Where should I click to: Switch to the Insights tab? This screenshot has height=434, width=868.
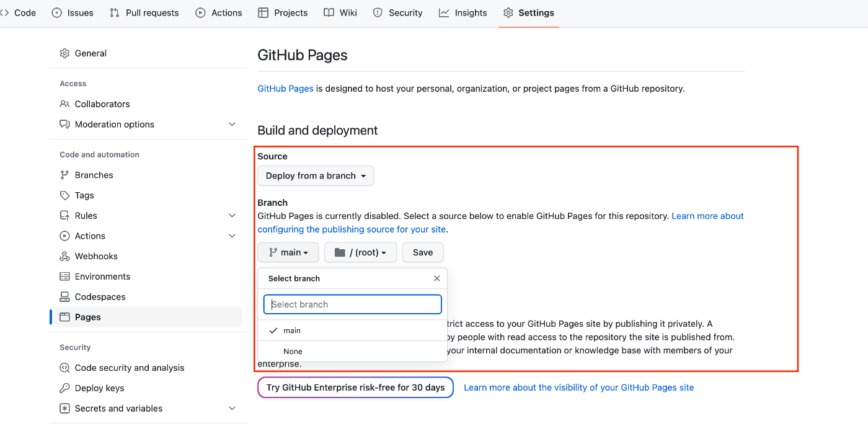point(463,12)
